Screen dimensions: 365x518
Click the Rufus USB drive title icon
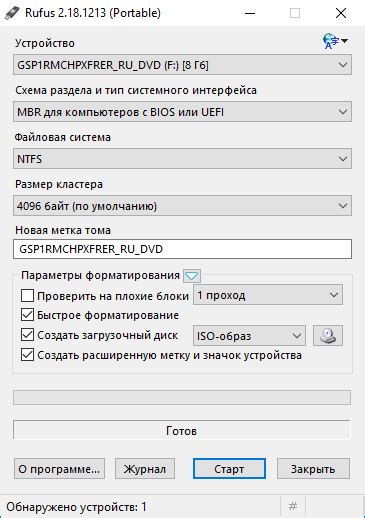coord(12,13)
